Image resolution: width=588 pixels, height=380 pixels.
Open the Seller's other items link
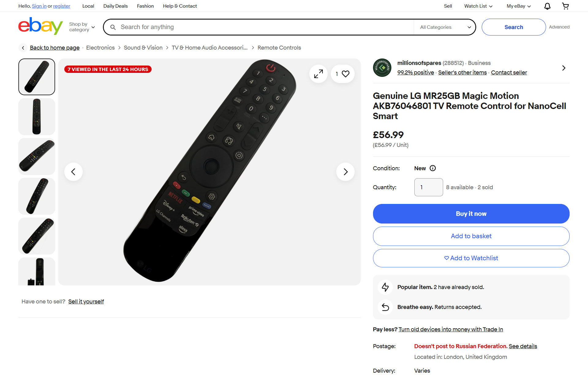click(462, 73)
